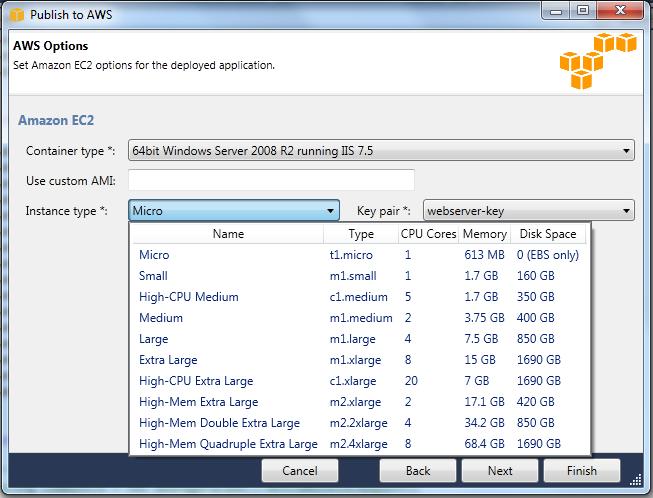Image resolution: width=653 pixels, height=498 pixels.
Task: Click the 420 GB disk space value
Action: tap(536, 402)
